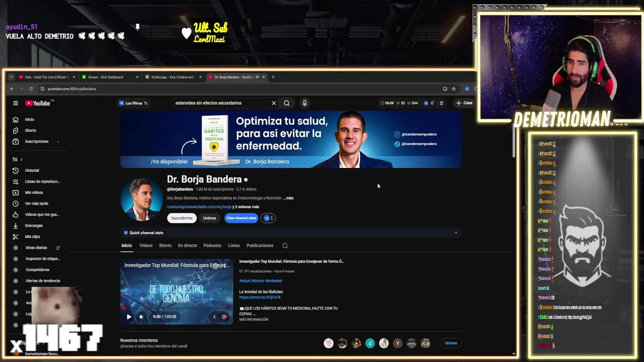Open Ideas diarias extension link
This screenshot has height=362, width=644.
coord(36,248)
